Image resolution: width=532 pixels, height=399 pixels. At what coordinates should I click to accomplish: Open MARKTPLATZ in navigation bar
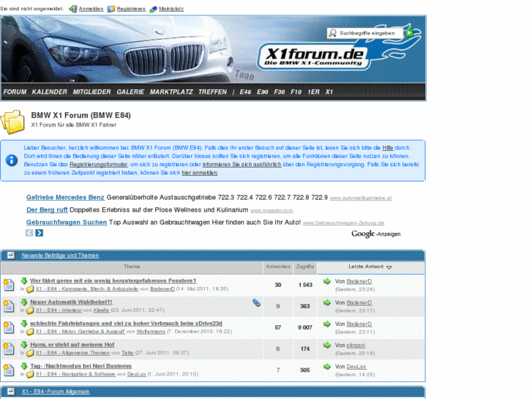(x=171, y=92)
